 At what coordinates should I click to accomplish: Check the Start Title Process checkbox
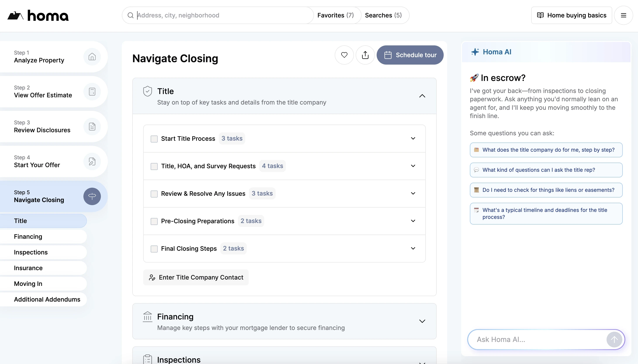tap(154, 139)
